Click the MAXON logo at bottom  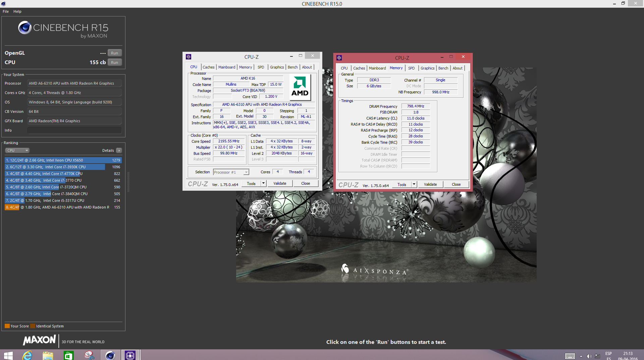(39, 340)
